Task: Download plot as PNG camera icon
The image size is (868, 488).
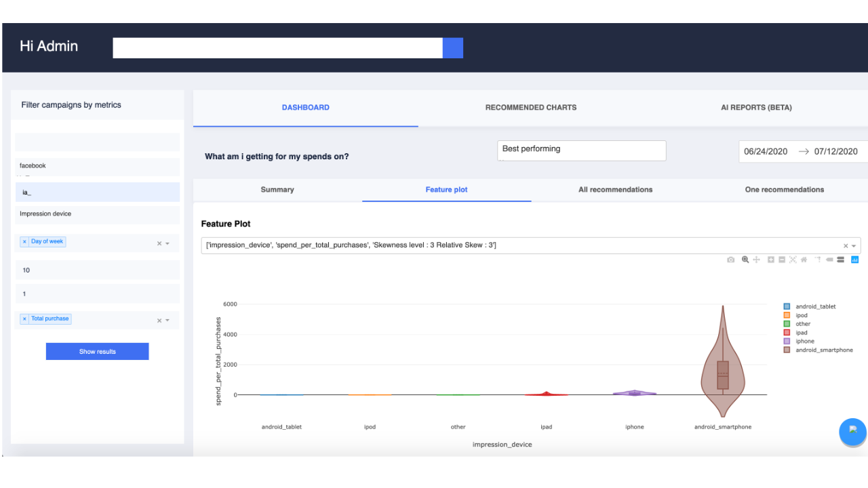Action: click(730, 260)
